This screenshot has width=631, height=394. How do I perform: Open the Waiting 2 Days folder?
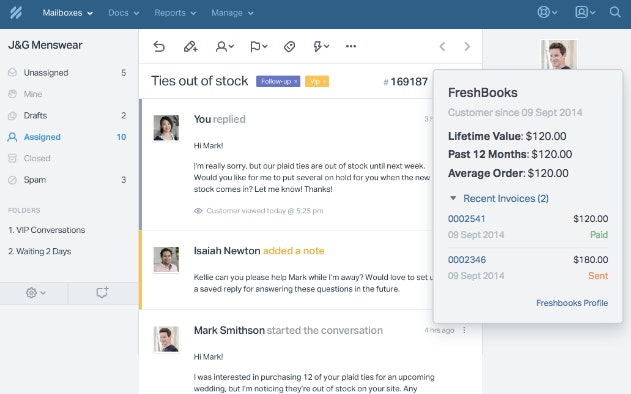[x=39, y=252]
